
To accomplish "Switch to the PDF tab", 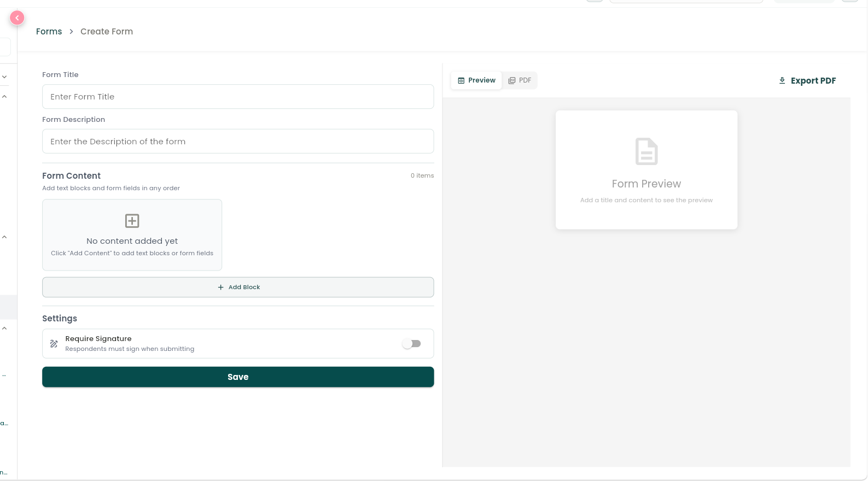I will tap(520, 80).
